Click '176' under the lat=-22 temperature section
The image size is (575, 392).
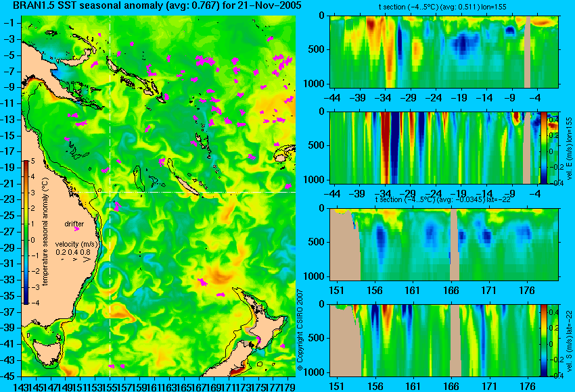click(528, 291)
